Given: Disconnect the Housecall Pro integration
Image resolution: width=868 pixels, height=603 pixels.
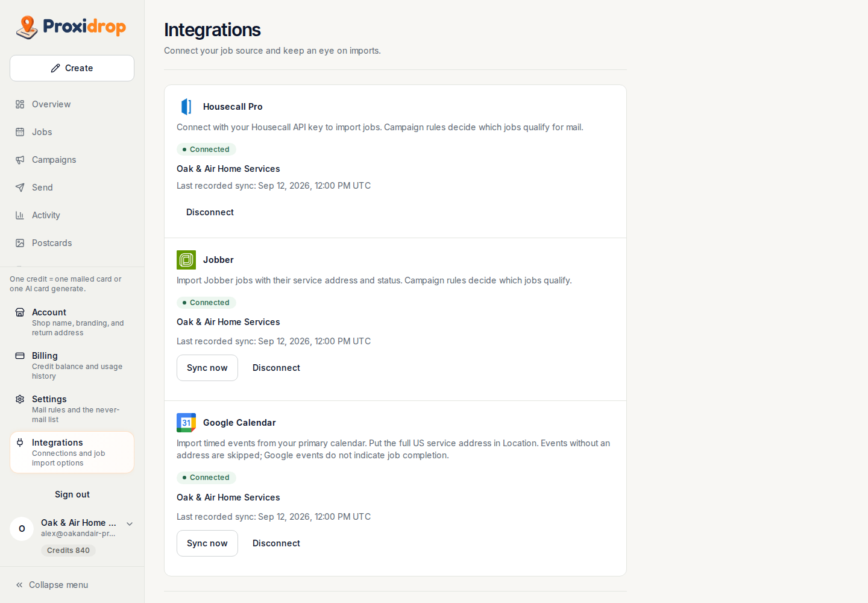Looking at the screenshot, I should pos(210,212).
